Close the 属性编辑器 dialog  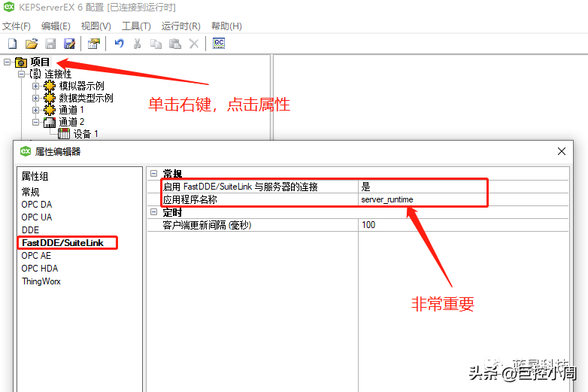tap(561, 151)
